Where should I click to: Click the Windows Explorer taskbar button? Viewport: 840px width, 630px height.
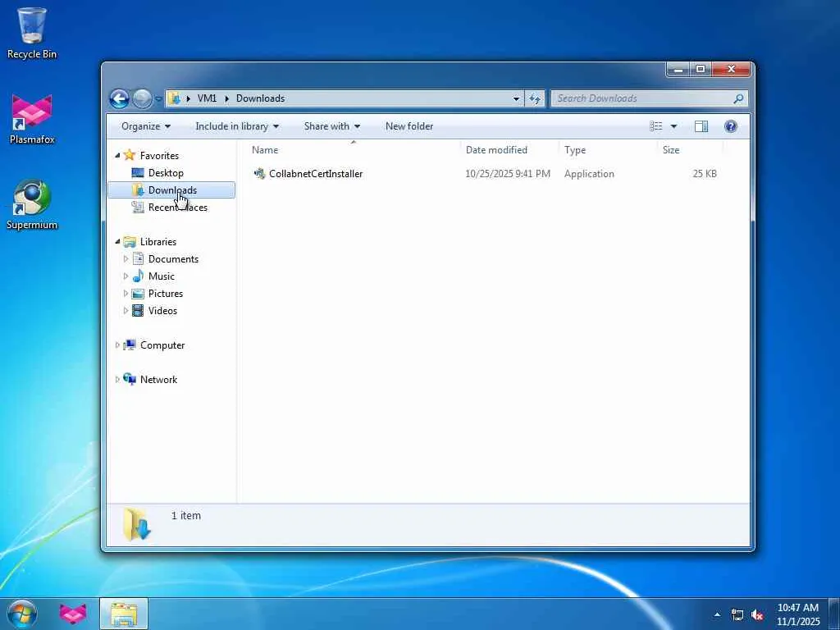coord(124,614)
